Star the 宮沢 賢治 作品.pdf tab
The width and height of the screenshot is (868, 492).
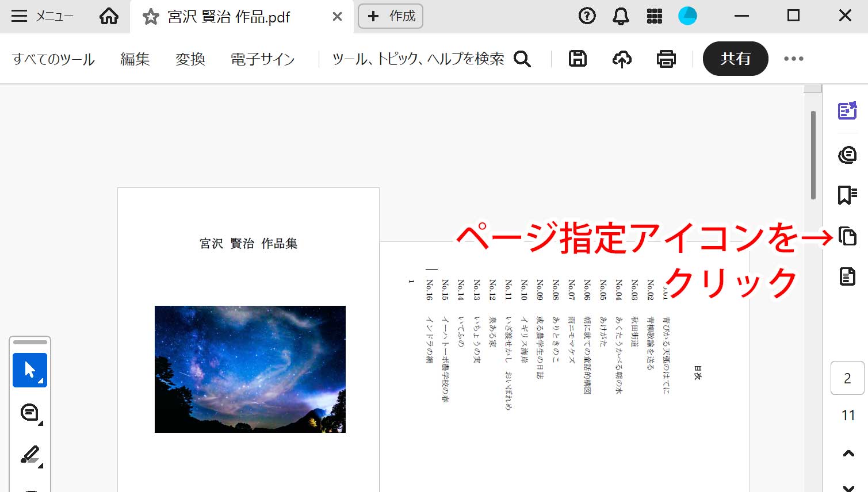click(151, 17)
